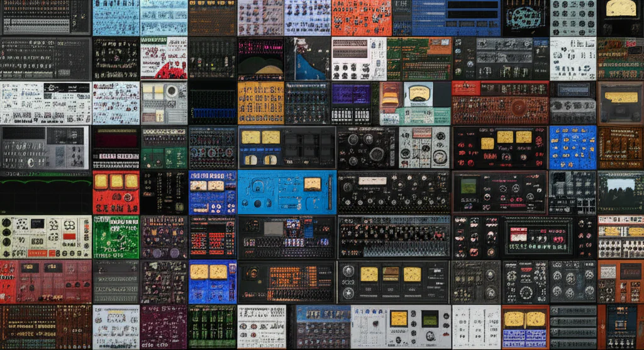The width and height of the screenshot is (644, 350).
Task: Open the orange-framed plugin with twin yellow meters
Action: [x=525, y=327]
